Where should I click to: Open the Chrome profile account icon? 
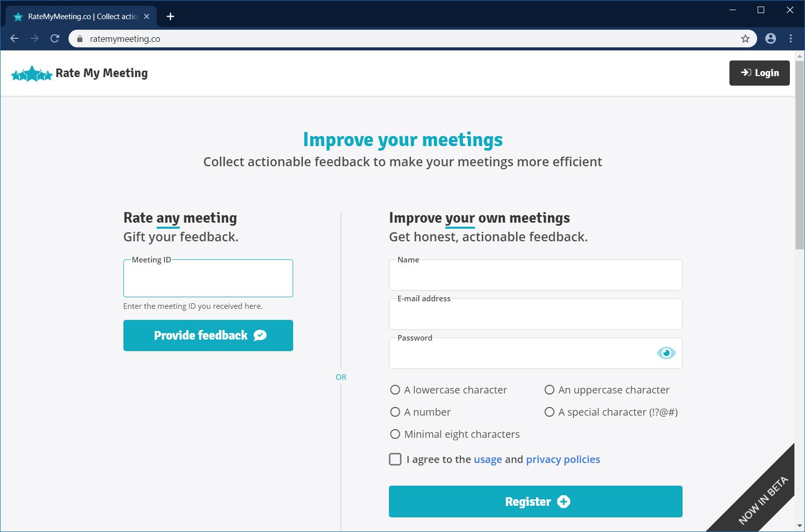(x=770, y=39)
